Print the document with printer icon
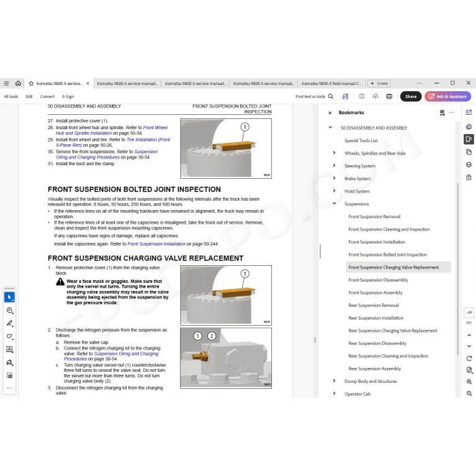 pos(389,97)
